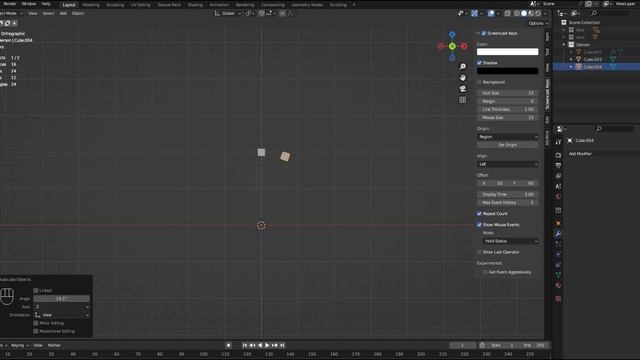Open the Options dropdown in viewport header
The image size is (640, 360).
[538, 23]
